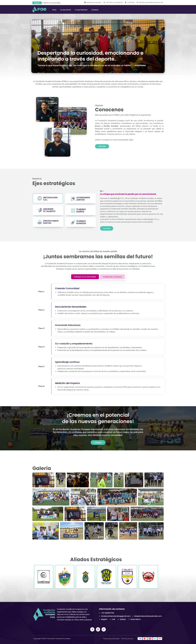Image resolution: width=196 pixels, height=644 pixels.
Task: Click the ¡Únete! button
Action: pos(98,442)
